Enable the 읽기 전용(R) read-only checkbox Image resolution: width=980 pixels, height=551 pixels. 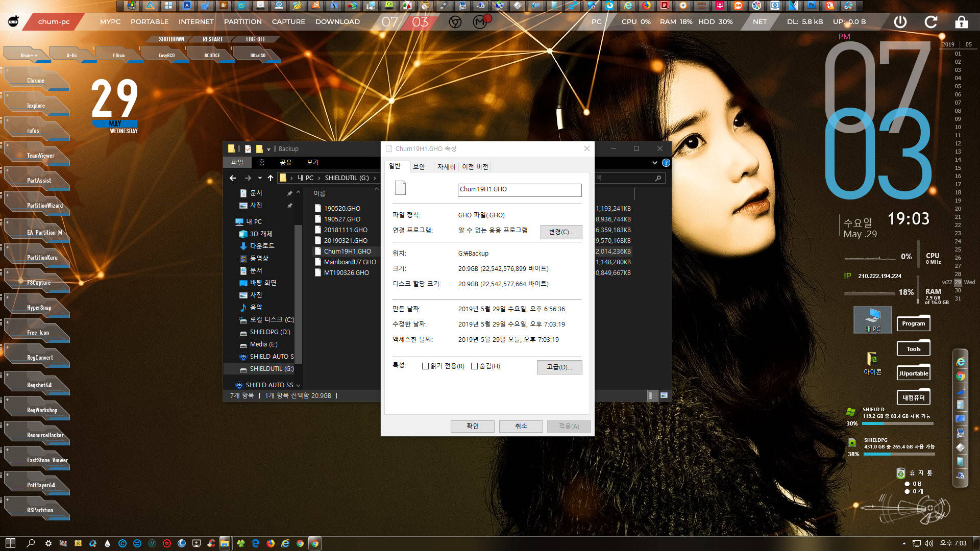coord(425,366)
